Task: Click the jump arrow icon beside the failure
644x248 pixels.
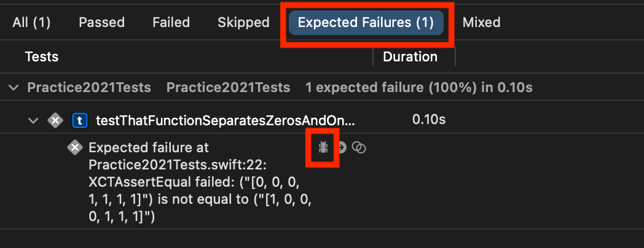Action: click(x=341, y=147)
